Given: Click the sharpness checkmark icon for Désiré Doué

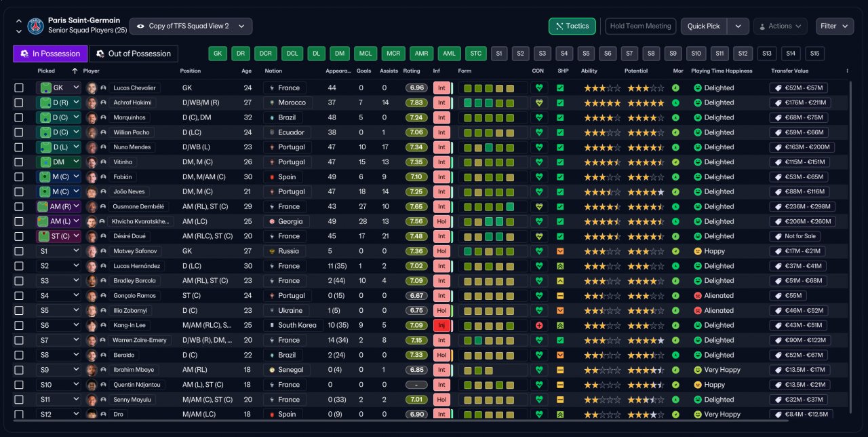Looking at the screenshot, I should (560, 236).
